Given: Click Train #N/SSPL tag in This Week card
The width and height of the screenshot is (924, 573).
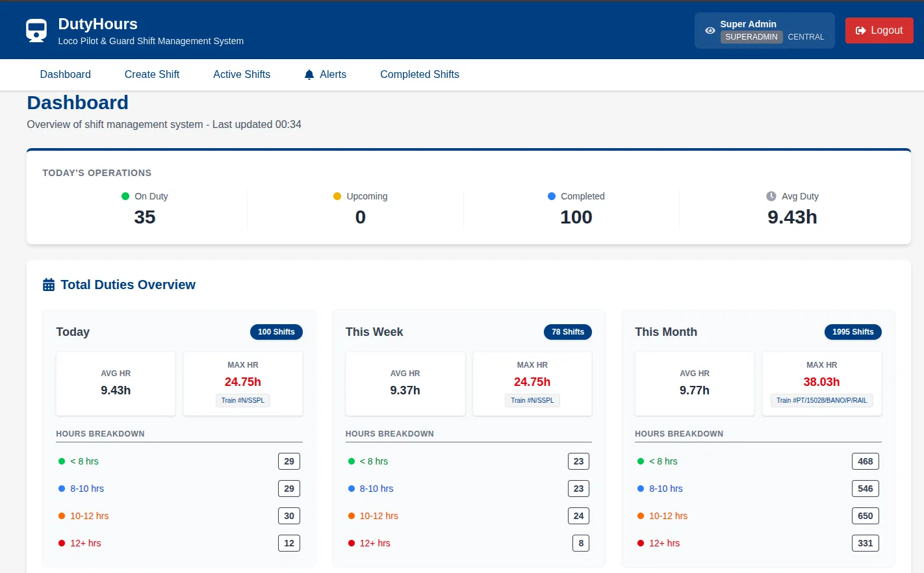Looking at the screenshot, I should tap(532, 400).
